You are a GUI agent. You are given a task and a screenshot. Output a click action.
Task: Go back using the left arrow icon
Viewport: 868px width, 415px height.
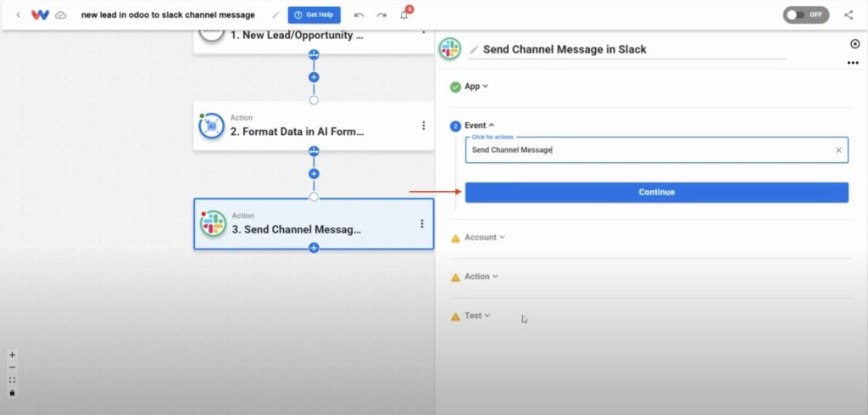(x=19, y=15)
